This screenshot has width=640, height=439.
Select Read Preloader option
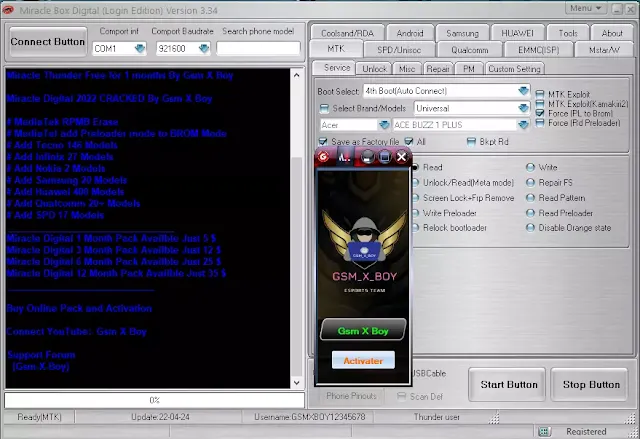[530, 213]
